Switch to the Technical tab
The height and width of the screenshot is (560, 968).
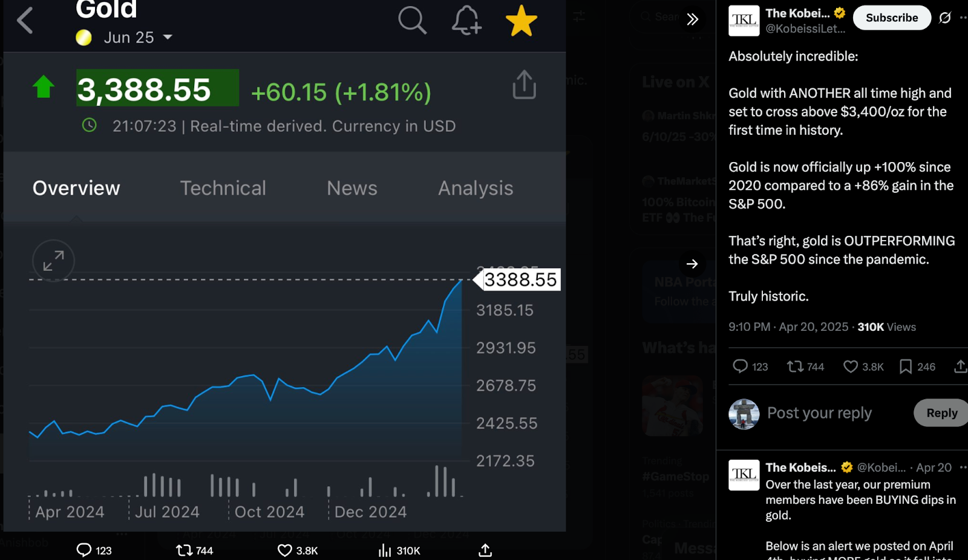click(x=223, y=188)
